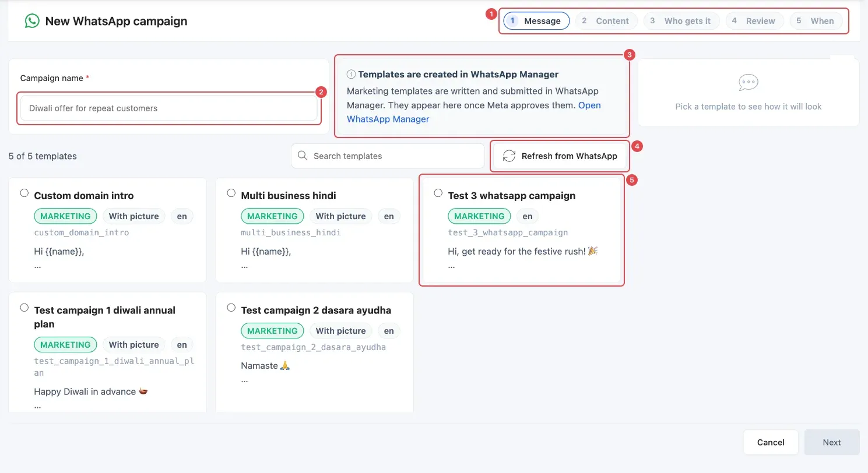Click Test campaign 2 dasara ayudha title

pos(316,310)
